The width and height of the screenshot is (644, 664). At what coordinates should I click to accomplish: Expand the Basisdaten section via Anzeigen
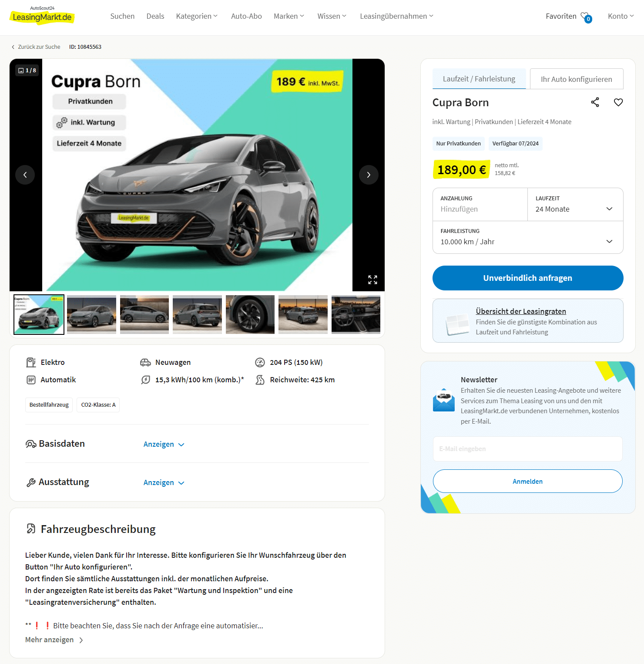coord(164,445)
